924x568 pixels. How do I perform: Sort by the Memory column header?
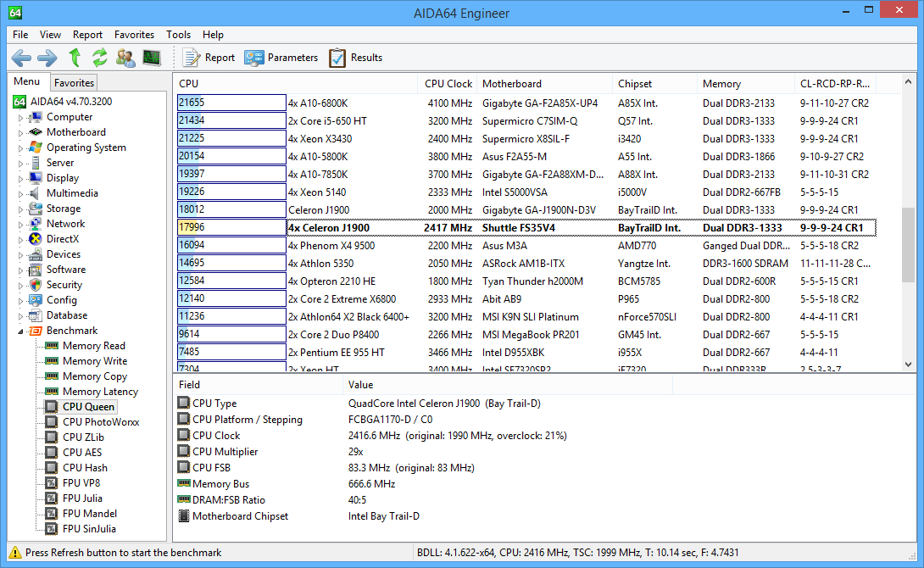point(747,84)
